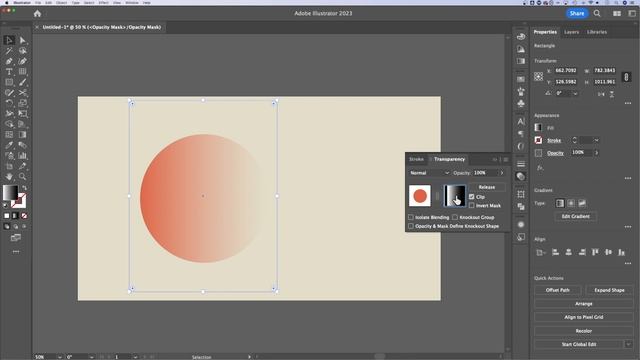Image resolution: width=640 pixels, height=360 pixels.
Task: Enable the Invert Mask checkbox
Action: tap(472, 206)
